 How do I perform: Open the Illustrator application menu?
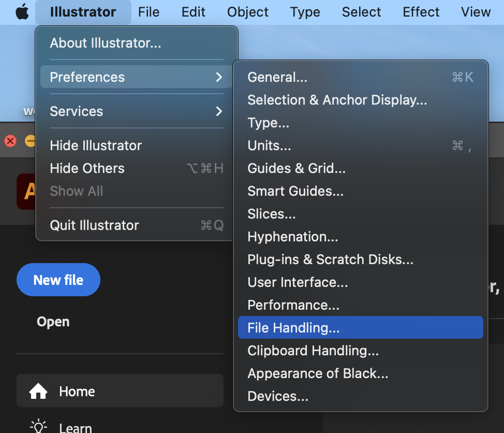83,12
